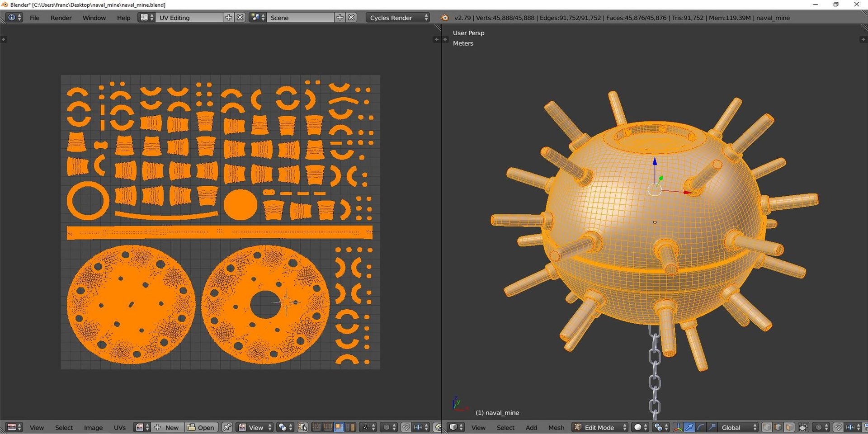Open the Render menu in the top bar
Viewport: 868px width, 434px height.
coord(61,18)
